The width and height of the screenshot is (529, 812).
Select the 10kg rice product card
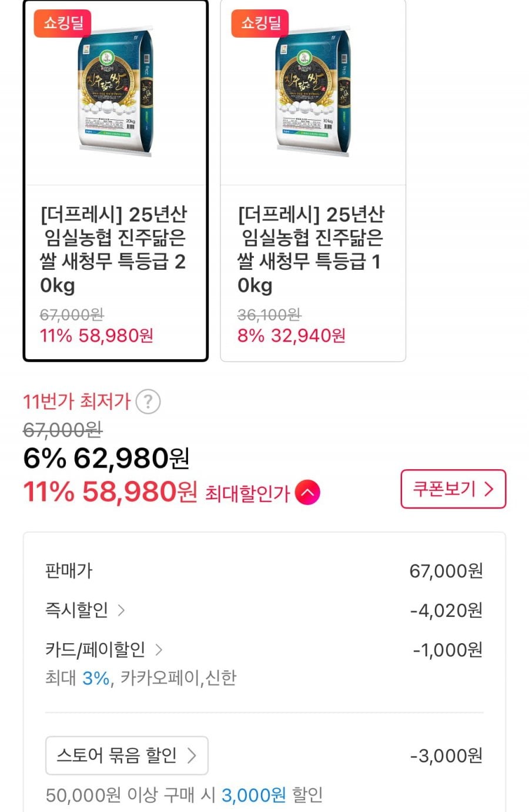pyautogui.click(x=313, y=180)
